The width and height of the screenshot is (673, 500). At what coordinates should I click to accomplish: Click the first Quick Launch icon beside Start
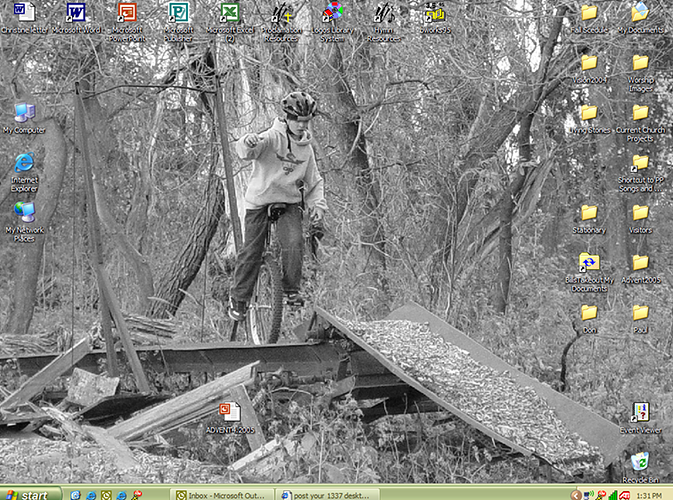(76, 495)
